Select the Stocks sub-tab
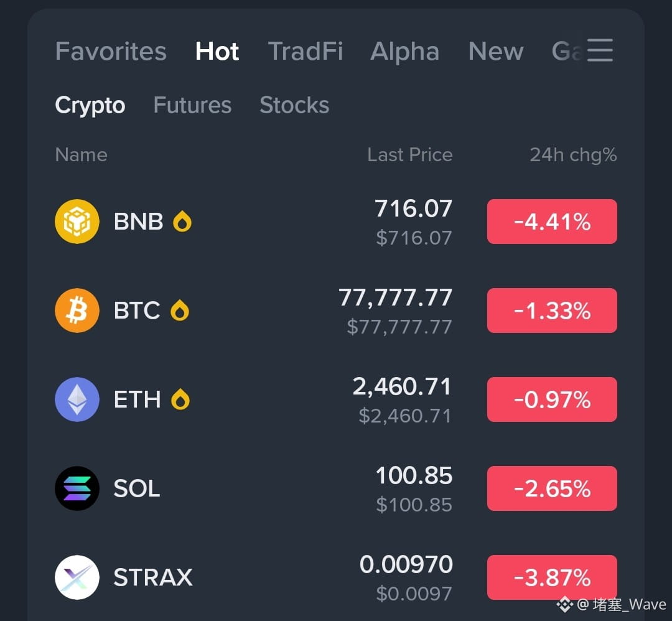The width and height of the screenshot is (672, 621). (x=294, y=105)
